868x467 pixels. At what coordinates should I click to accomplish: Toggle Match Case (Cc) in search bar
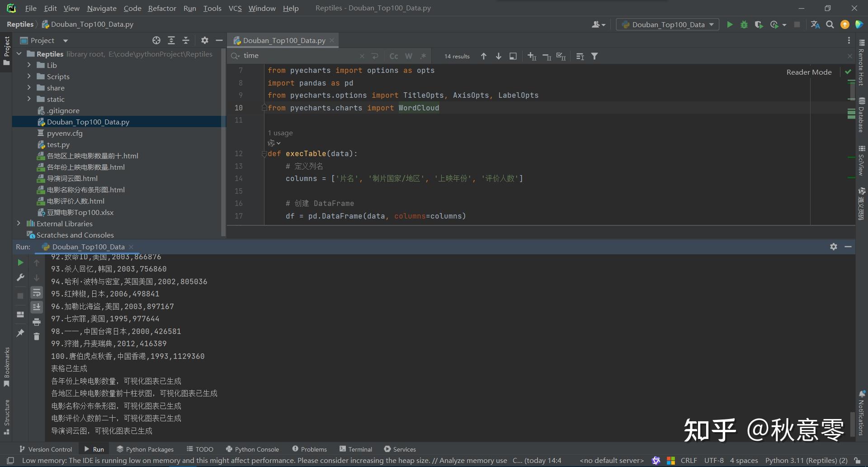394,57
